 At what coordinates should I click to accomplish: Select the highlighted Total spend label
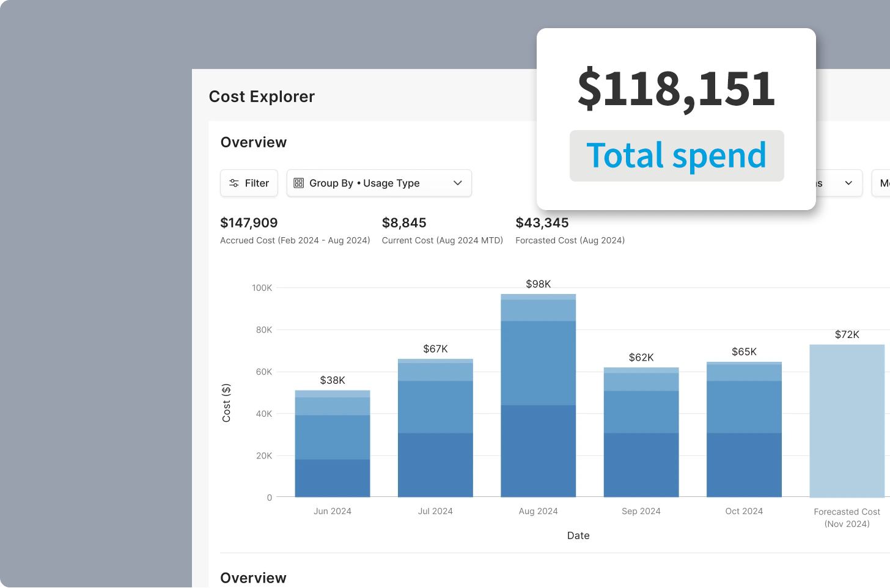click(x=676, y=156)
